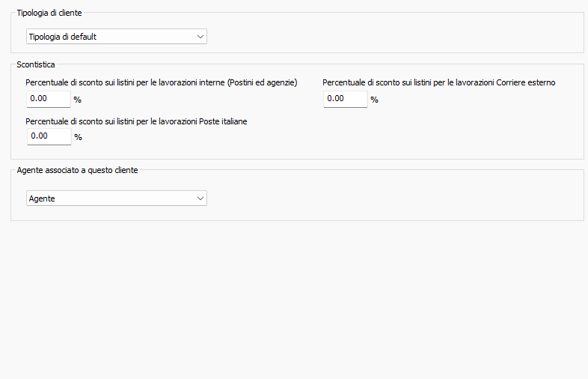
Task: Open the Tipologia di default combo box
Action: point(116,36)
